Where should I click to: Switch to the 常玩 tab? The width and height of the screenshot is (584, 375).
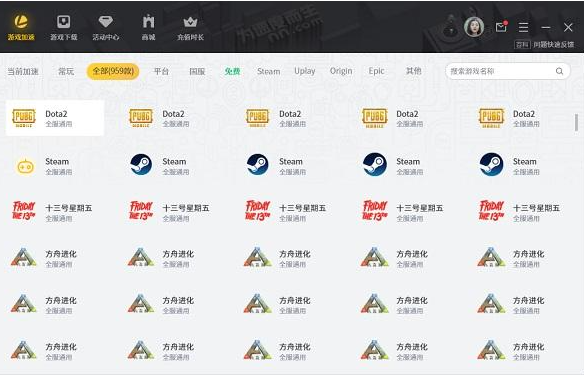[x=66, y=71]
